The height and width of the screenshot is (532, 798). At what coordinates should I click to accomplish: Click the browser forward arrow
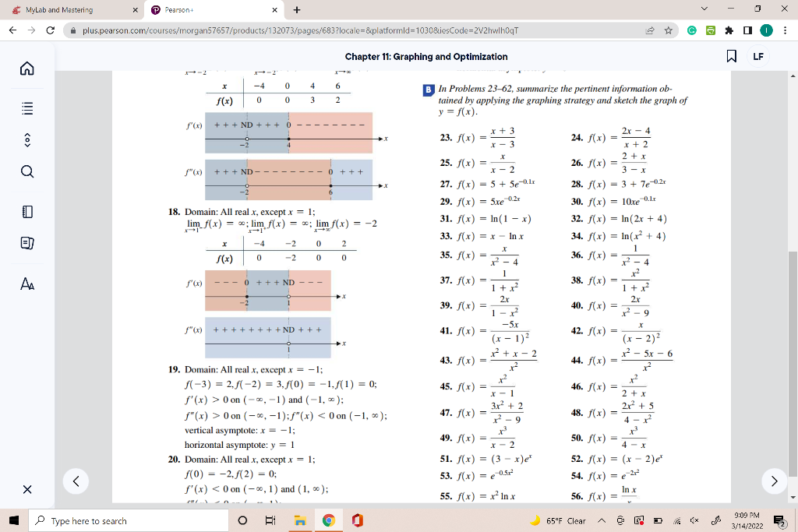pyautogui.click(x=31, y=30)
